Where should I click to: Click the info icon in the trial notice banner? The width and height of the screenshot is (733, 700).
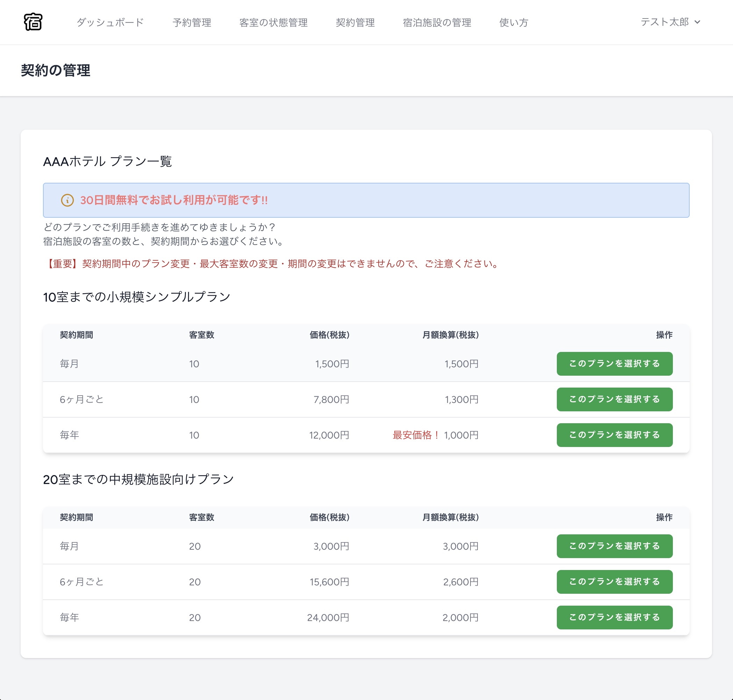[x=66, y=200]
